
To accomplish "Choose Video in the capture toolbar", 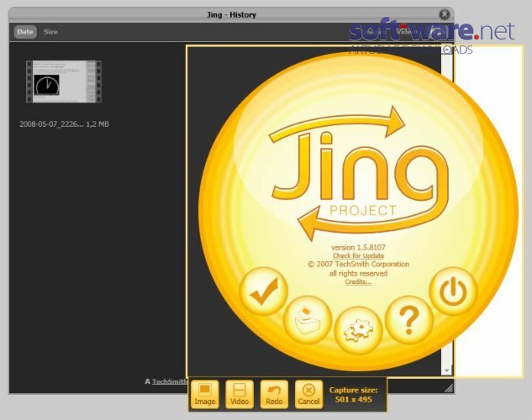I will pyautogui.click(x=240, y=394).
